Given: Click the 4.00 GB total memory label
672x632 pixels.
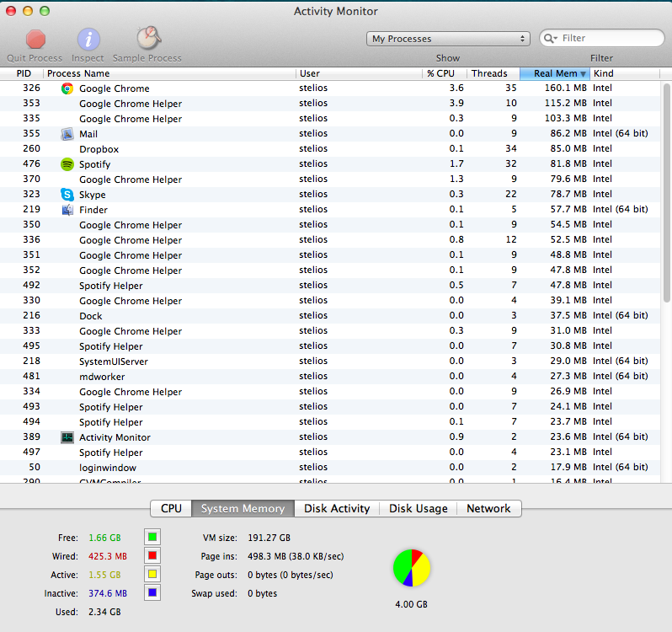Looking at the screenshot, I should [x=412, y=604].
